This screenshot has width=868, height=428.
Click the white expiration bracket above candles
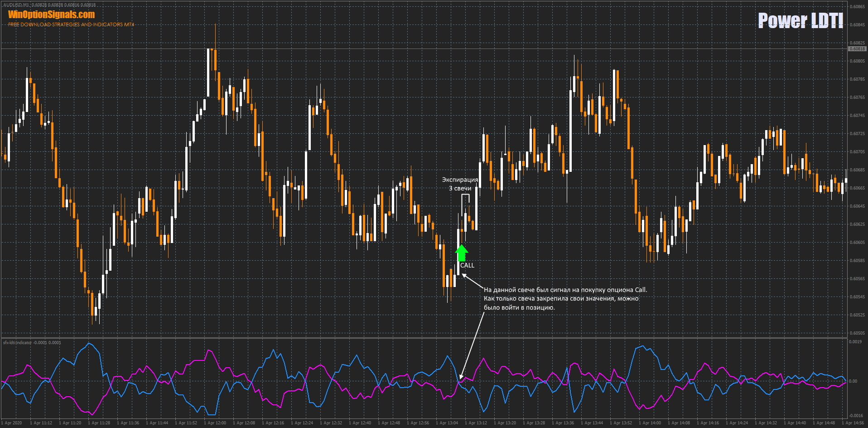[x=465, y=195]
